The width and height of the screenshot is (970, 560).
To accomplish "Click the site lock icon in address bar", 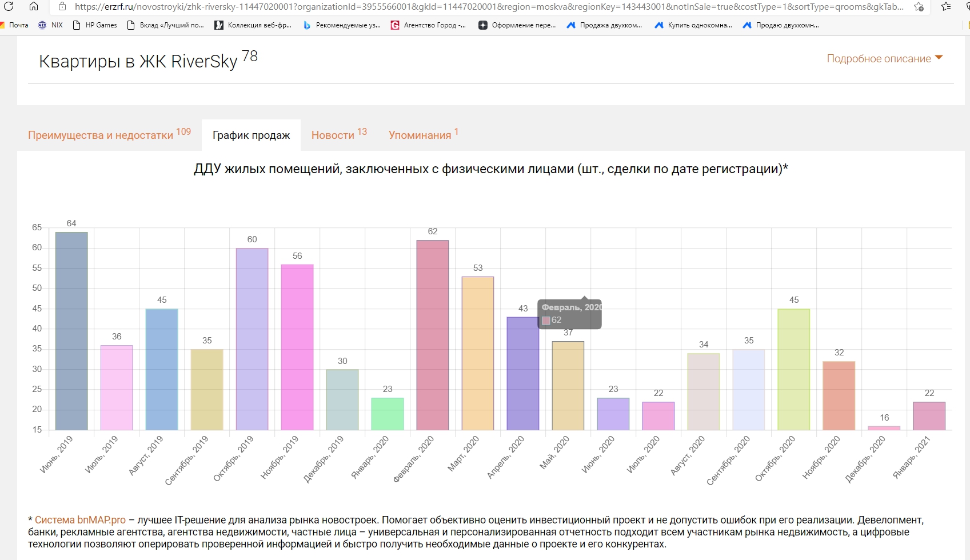I will (x=62, y=6).
